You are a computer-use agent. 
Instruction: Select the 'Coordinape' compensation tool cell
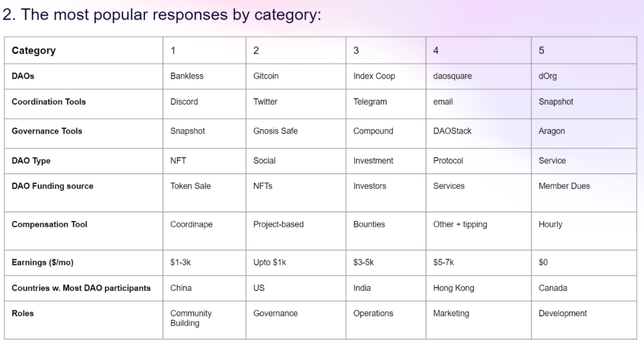click(204, 230)
